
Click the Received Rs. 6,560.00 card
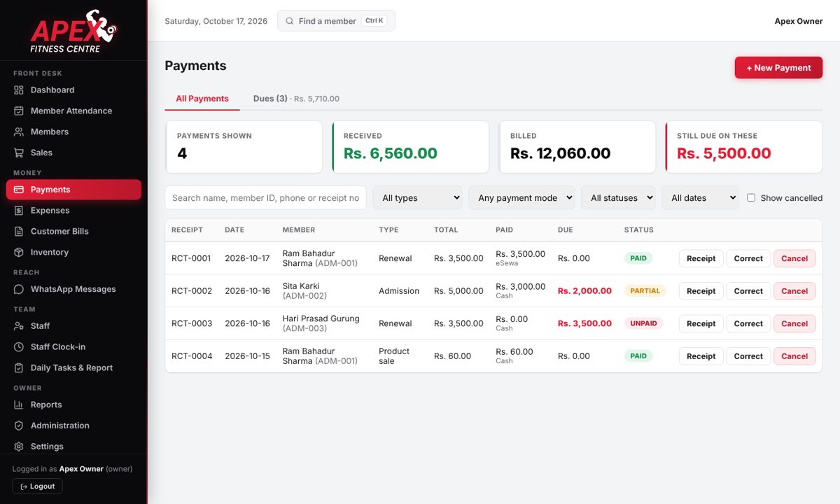[410, 147]
